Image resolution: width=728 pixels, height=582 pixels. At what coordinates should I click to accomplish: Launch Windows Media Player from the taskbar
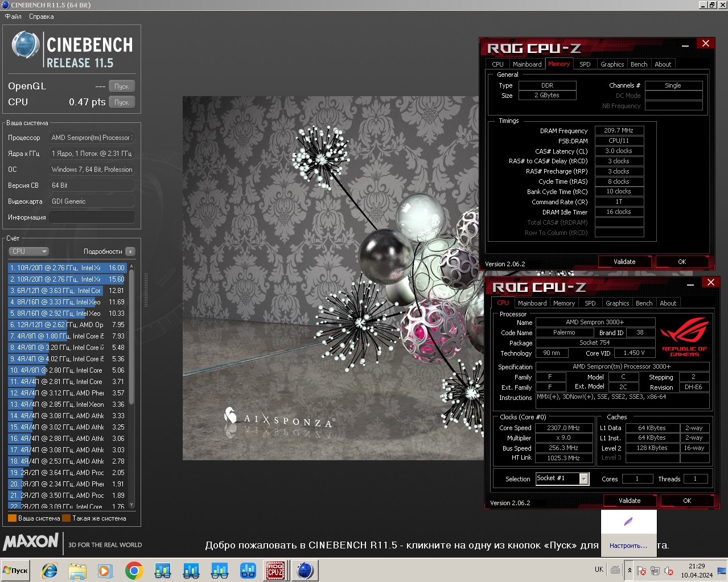tap(105, 571)
